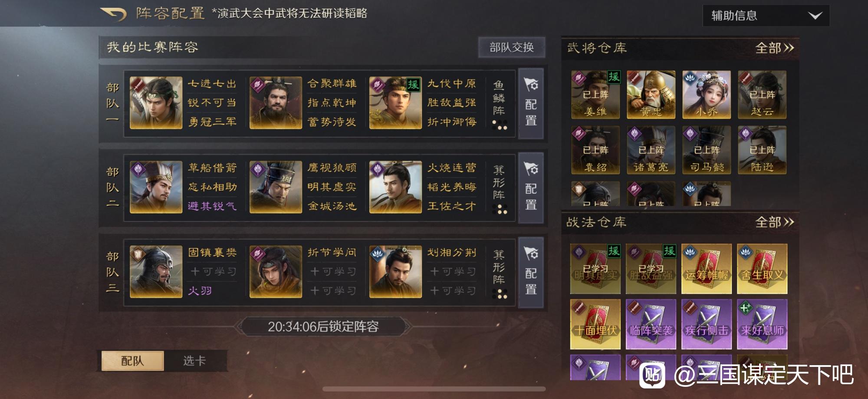
Task: Choose the 十面埋伏 tactic card
Action: (x=595, y=324)
